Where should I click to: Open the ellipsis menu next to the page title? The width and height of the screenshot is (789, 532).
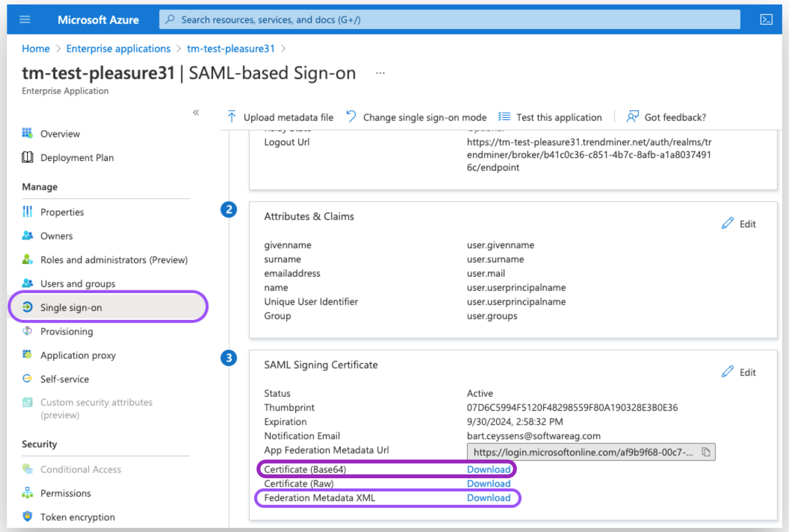(380, 72)
